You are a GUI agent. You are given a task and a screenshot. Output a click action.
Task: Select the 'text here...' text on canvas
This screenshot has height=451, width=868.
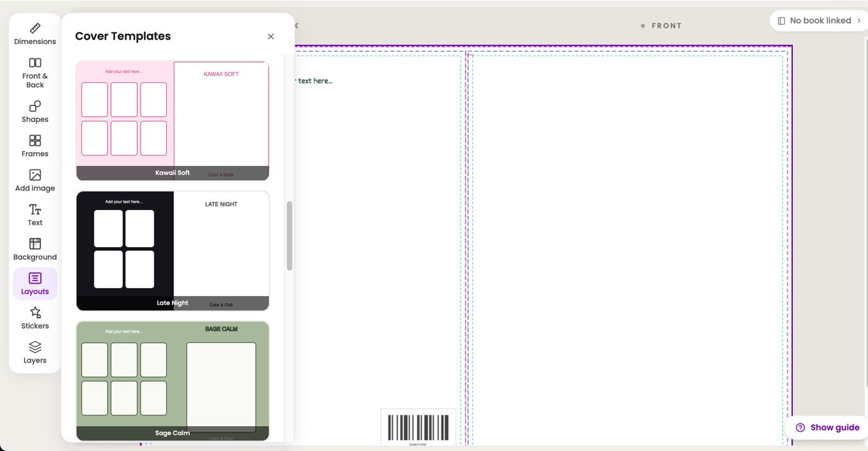314,81
